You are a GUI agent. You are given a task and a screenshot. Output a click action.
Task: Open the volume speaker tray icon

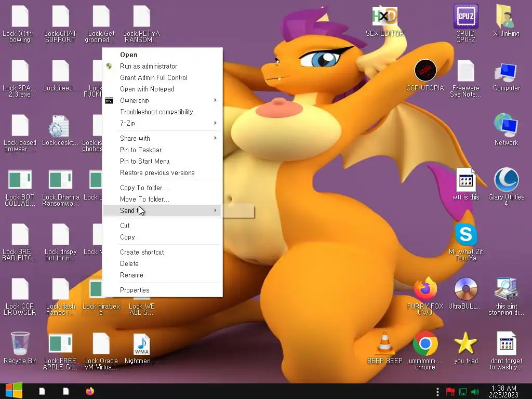475,392
